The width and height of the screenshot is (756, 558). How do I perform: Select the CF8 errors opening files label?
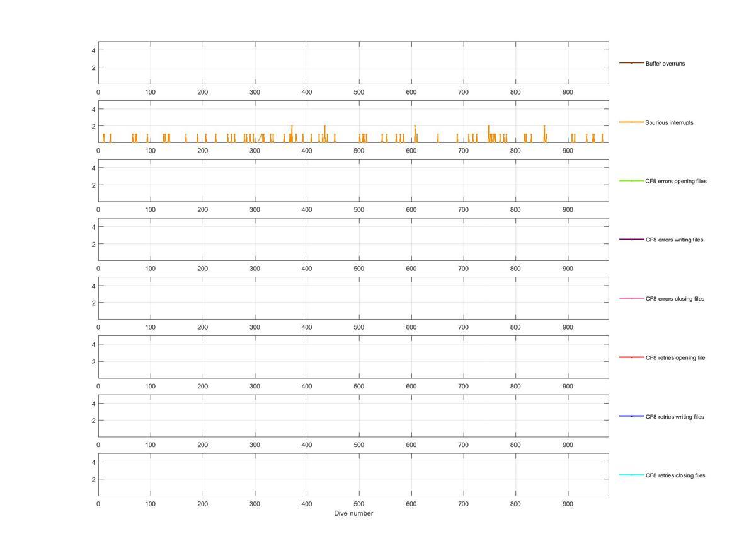tap(676, 181)
